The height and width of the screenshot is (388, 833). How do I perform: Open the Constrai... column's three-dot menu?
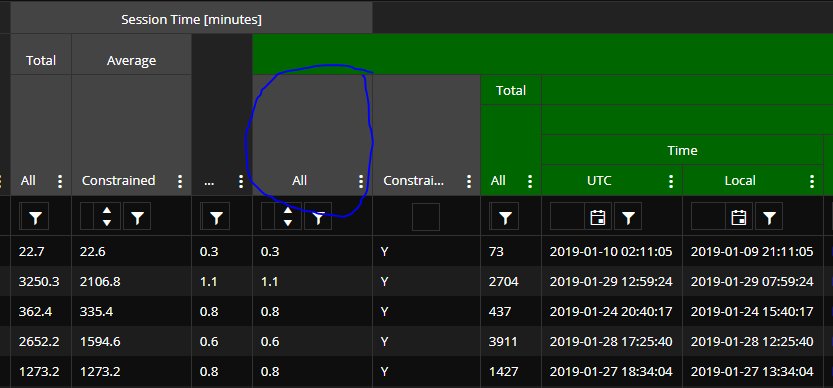pos(469,181)
